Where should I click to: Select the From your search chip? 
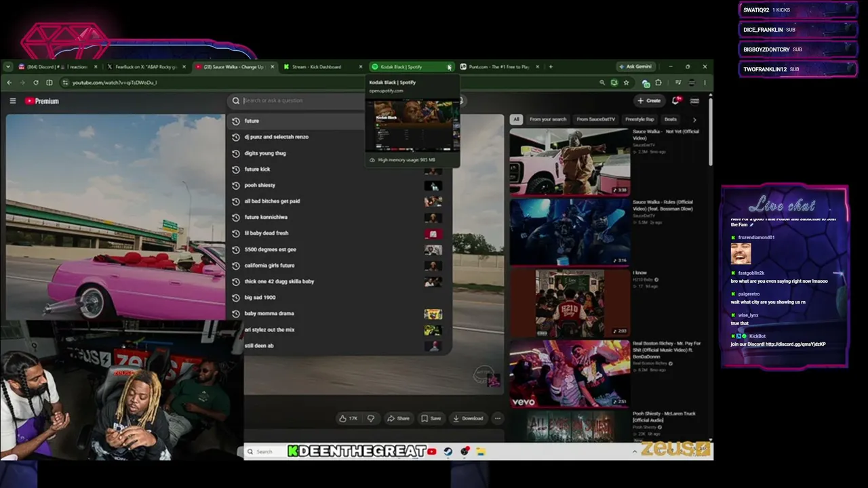(548, 119)
